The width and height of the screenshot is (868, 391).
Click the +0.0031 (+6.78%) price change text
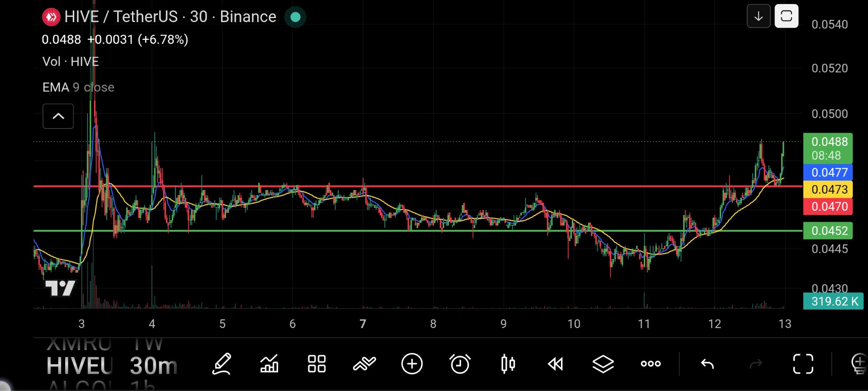tap(138, 40)
